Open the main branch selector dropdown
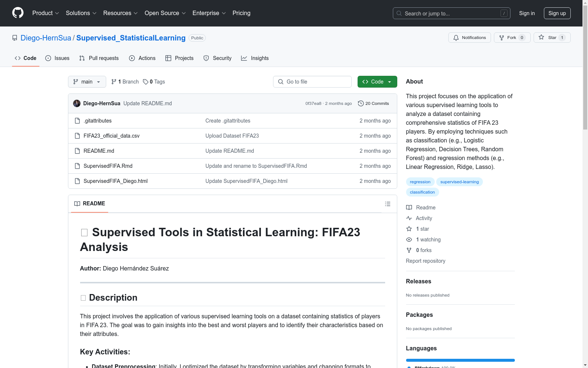The width and height of the screenshot is (588, 368). [87, 82]
